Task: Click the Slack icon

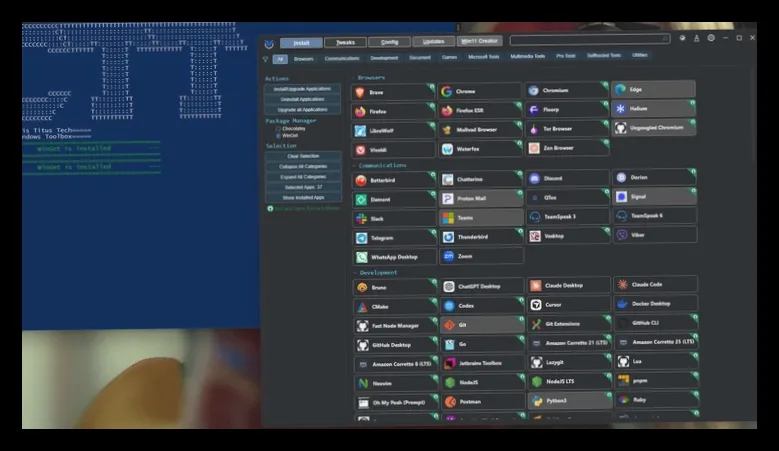Action: click(362, 219)
